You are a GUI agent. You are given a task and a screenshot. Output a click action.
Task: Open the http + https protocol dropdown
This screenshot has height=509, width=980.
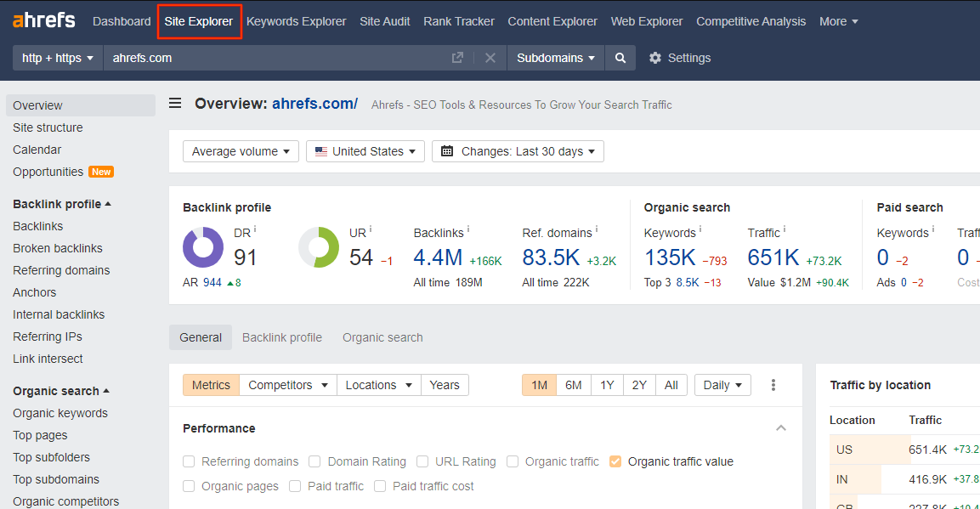pyautogui.click(x=58, y=58)
